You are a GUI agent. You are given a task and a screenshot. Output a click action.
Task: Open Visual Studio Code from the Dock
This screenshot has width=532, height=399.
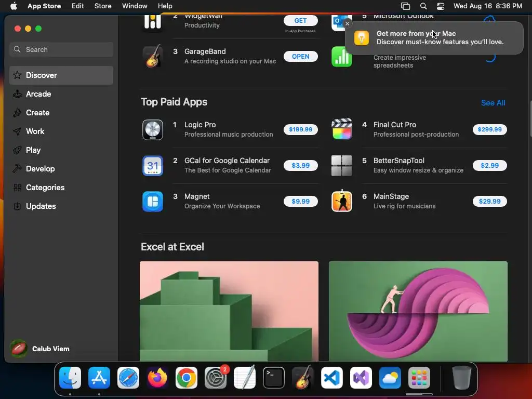(332, 378)
